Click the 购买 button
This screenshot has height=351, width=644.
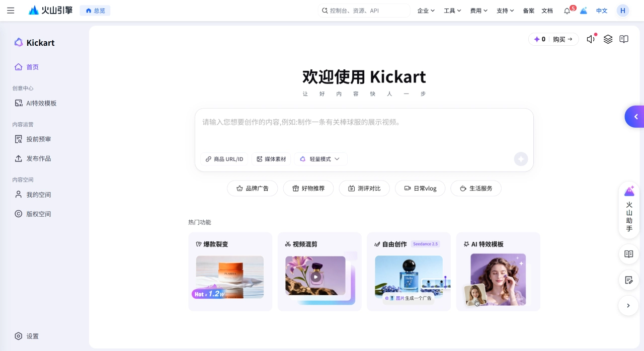point(562,39)
